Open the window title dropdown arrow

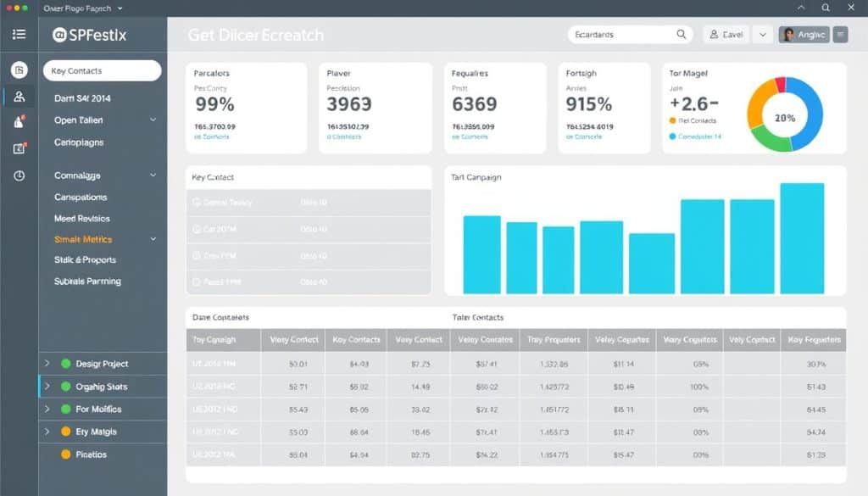click(x=120, y=8)
